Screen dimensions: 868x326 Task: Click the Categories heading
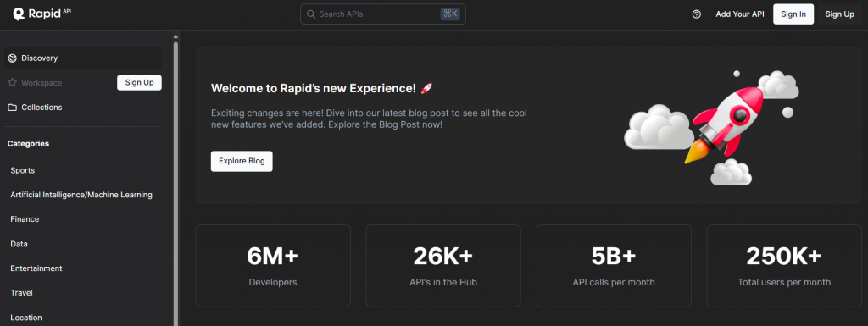pyautogui.click(x=28, y=144)
